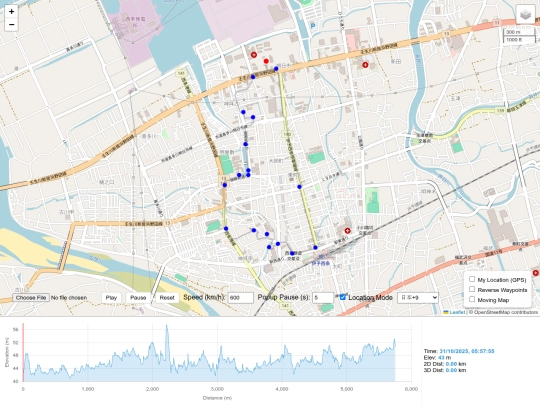Click blue waypoint left of 伊予西条 station hospital

point(315,248)
